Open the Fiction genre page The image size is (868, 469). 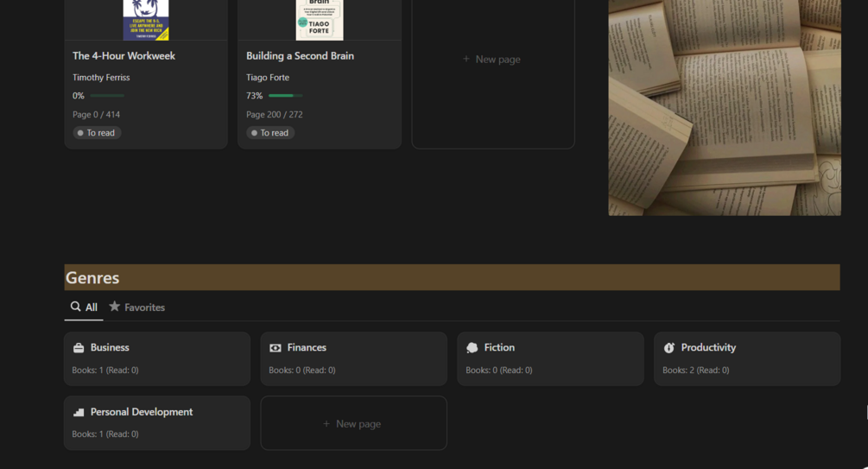[x=550, y=358]
